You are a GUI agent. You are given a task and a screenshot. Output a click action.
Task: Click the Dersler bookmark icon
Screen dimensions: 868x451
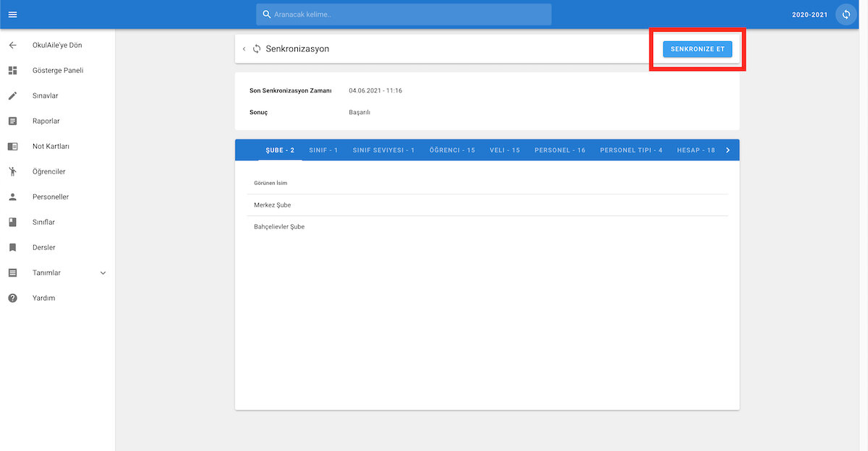12,248
